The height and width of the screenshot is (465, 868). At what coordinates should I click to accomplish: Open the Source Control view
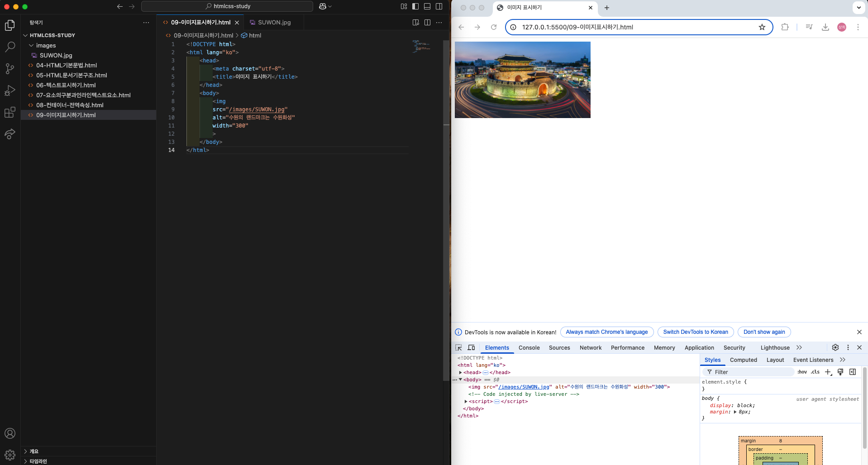[10, 69]
